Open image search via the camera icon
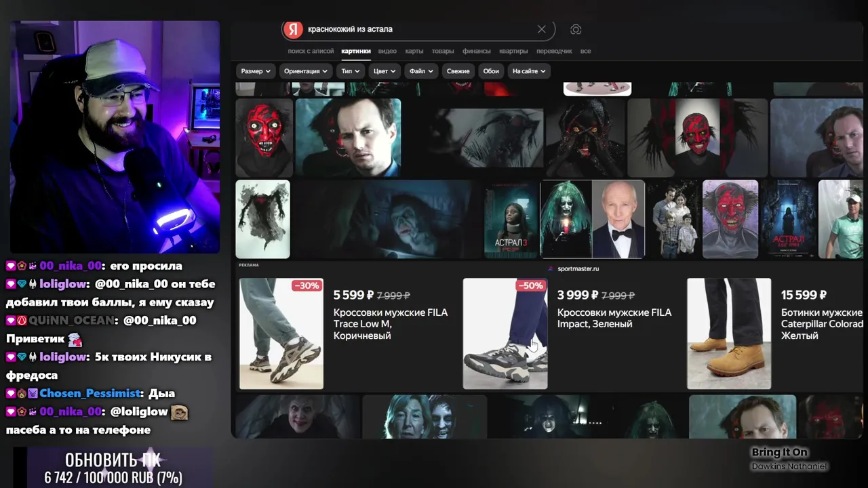868x488 pixels. pyautogui.click(x=576, y=29)
